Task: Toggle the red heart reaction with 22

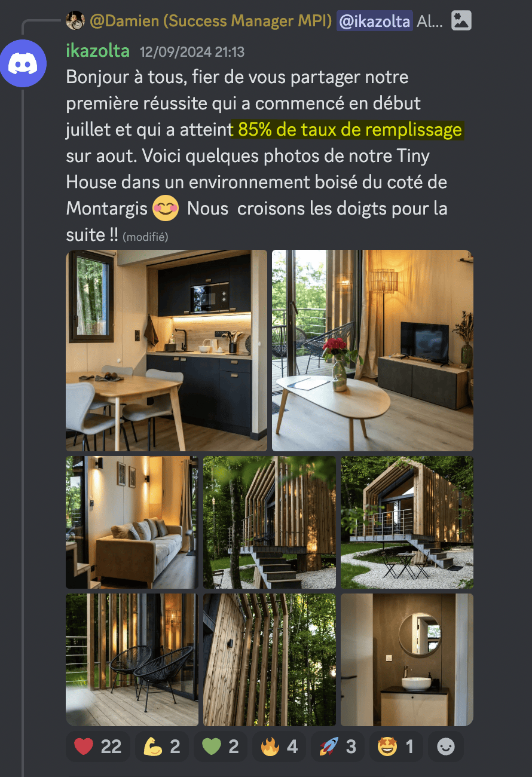Action: click(x=97, y=746)
